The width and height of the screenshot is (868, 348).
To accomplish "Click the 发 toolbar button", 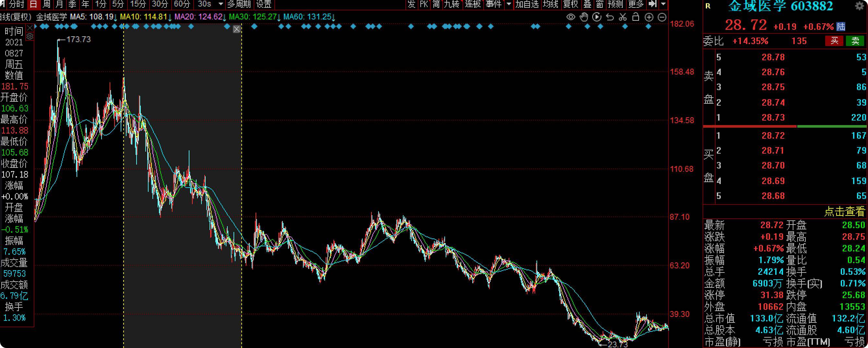I will click(x=411, y=5).
